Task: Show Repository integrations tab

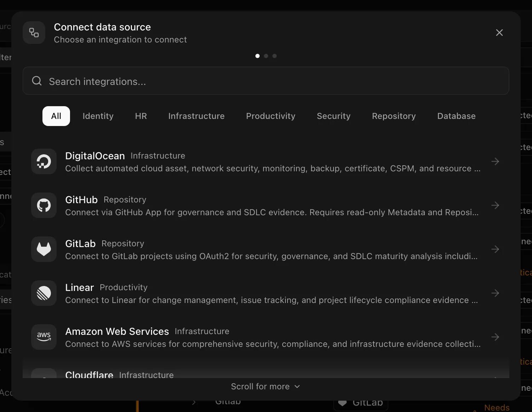Action: click(x=394, y=116)
